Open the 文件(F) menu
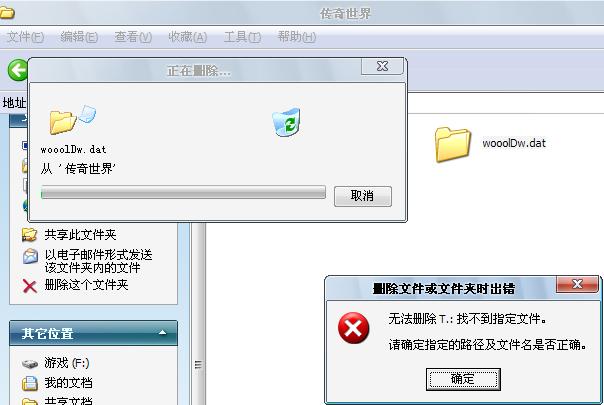 [x=25, y=37]
